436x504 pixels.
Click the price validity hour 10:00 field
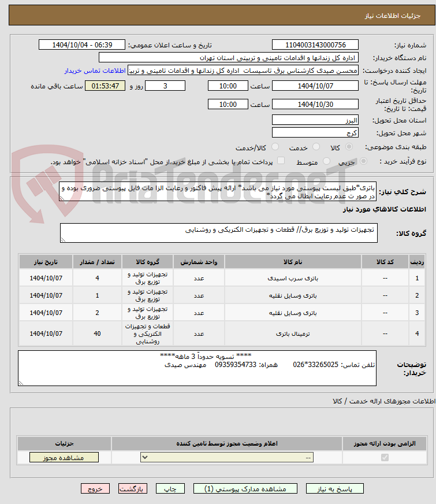coord(228,105)
